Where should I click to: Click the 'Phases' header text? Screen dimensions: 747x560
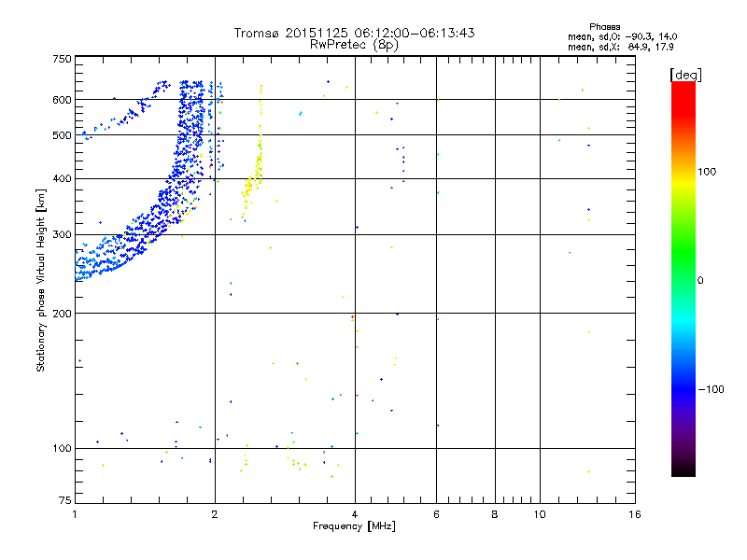pos(604,27)
